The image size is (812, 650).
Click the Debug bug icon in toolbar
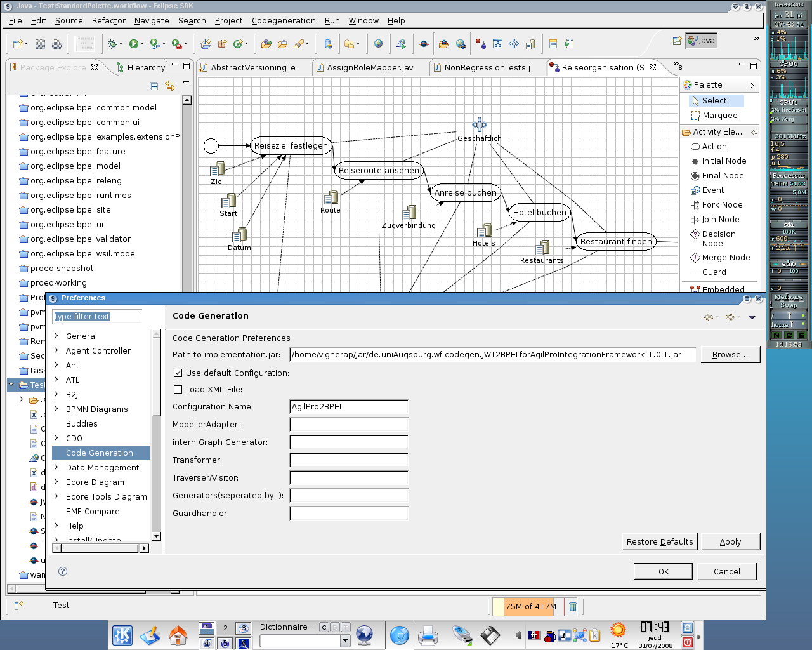pyautogui.click(x=112, y=44)
